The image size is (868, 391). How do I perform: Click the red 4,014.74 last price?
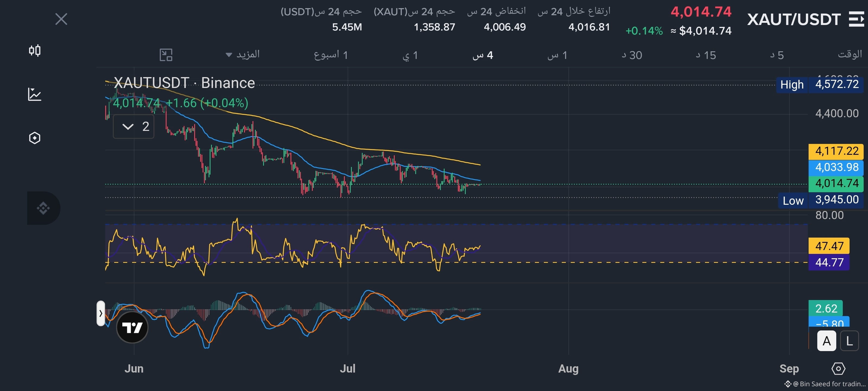701,12
